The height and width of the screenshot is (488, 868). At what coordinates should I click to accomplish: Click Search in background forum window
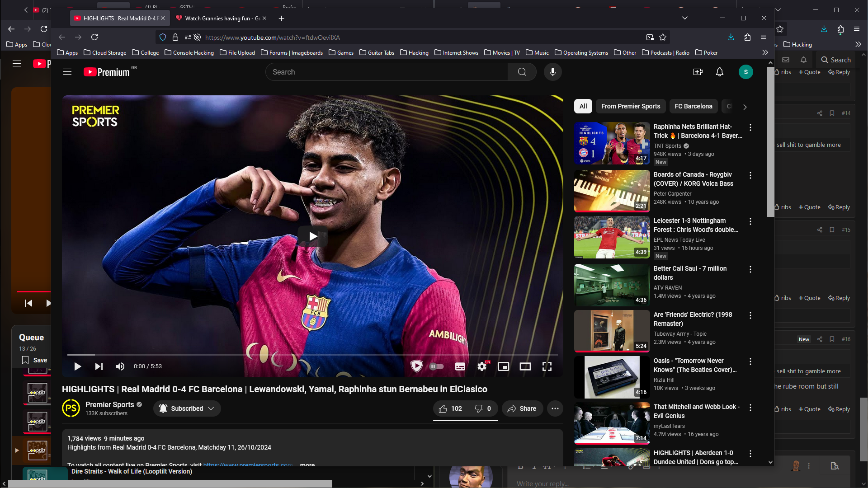836,60
